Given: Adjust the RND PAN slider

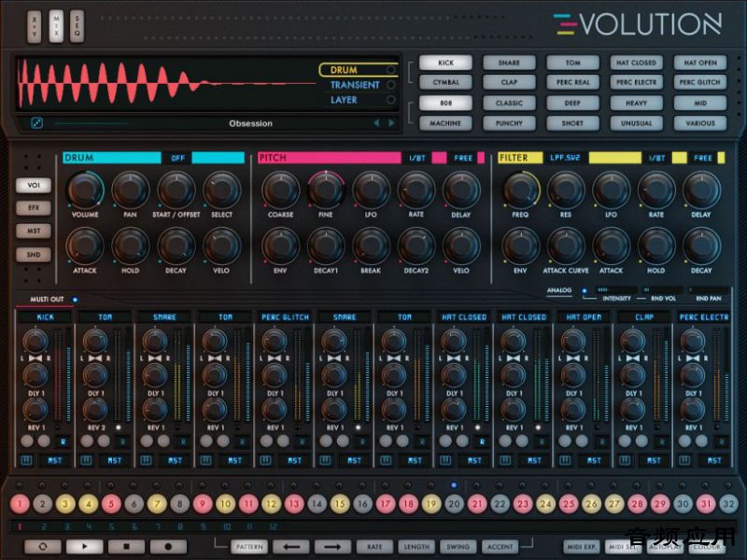Looking at the screenshot, I should (709, 289).
